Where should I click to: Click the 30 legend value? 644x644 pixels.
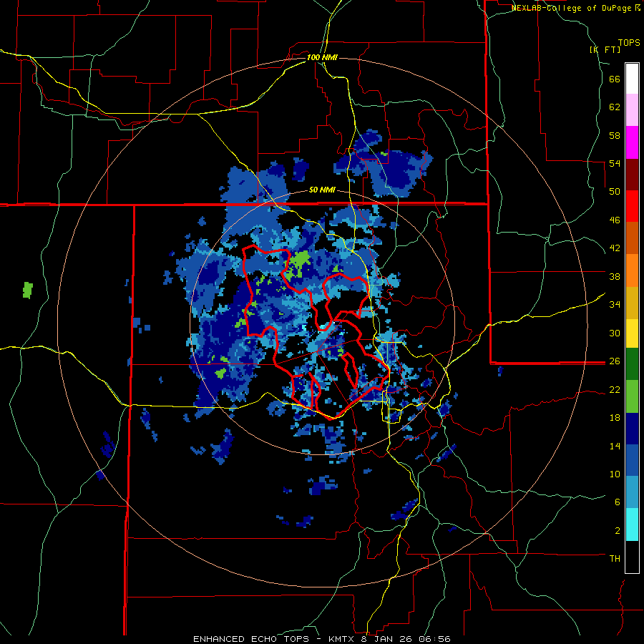click(615, 333)
